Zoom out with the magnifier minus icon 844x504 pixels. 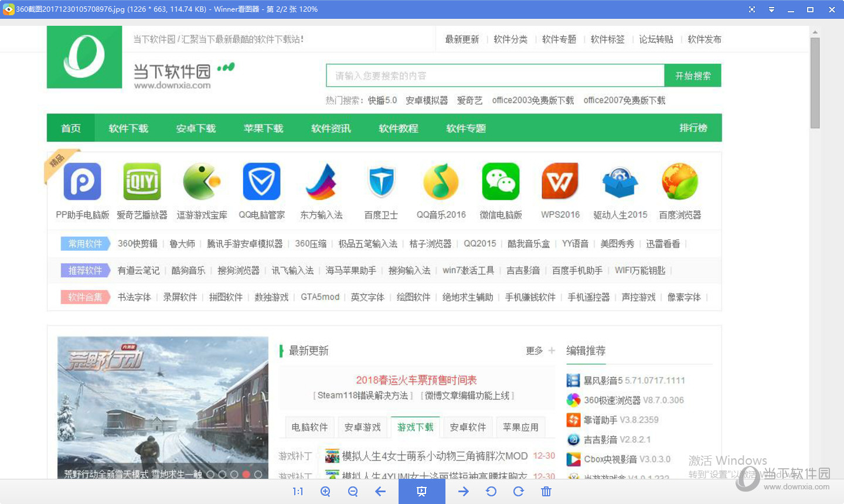[x=353, y=492]
